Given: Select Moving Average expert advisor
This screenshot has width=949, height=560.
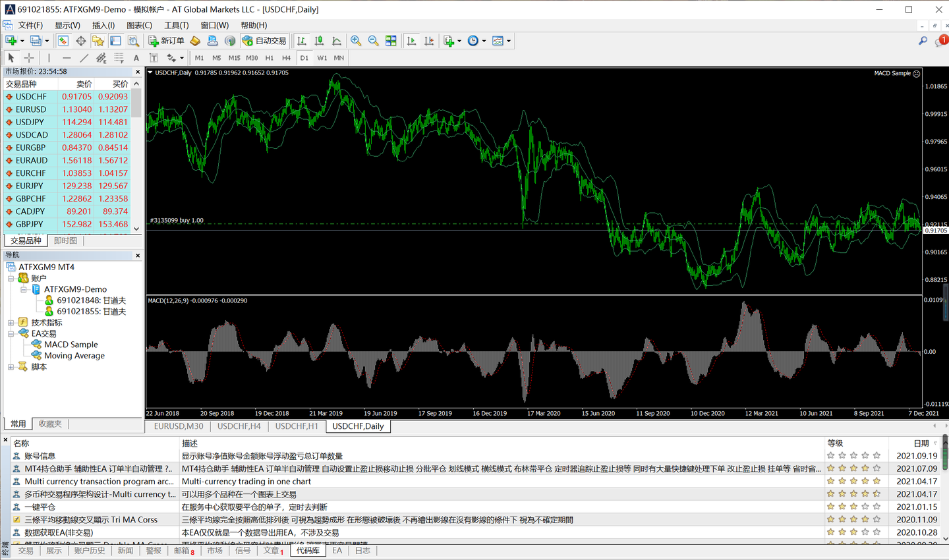Looking at the screenshot, I should tap(74, 356).
